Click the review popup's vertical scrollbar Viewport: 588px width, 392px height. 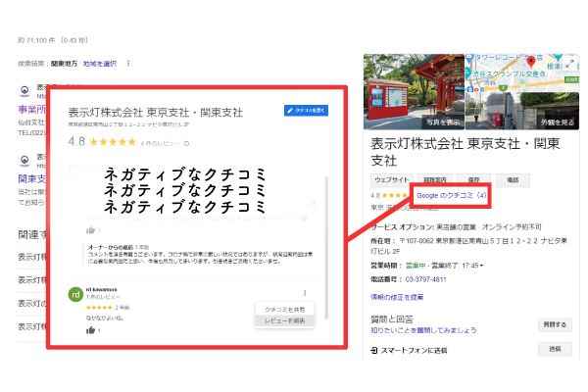(326, 248)
